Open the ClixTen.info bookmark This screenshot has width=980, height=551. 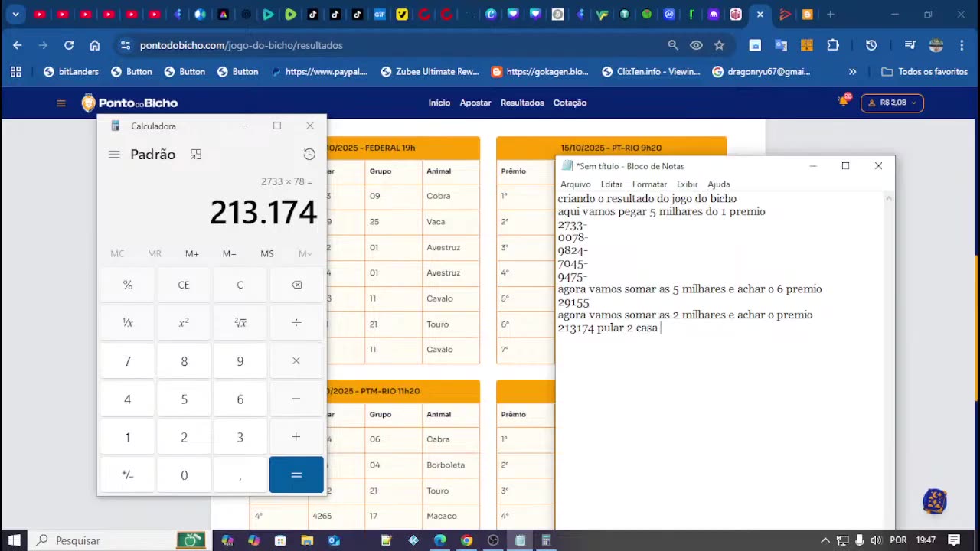pos(652,72)
